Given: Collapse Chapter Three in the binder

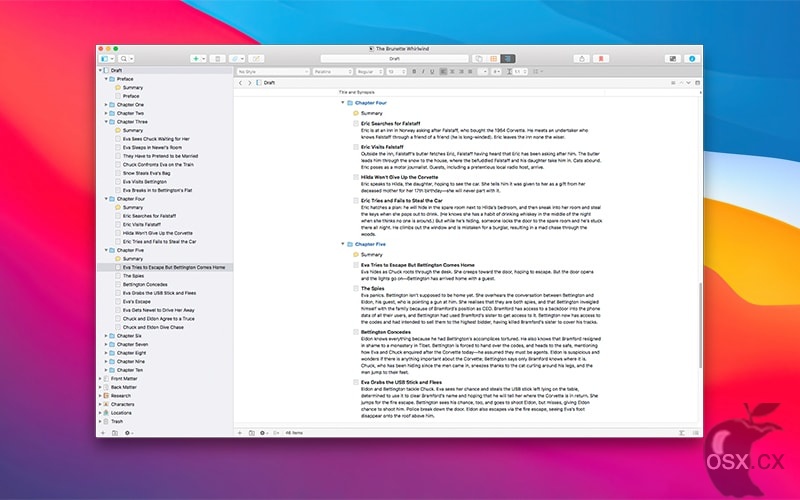Looking at the screenshot, I should (x=106, y=122).
